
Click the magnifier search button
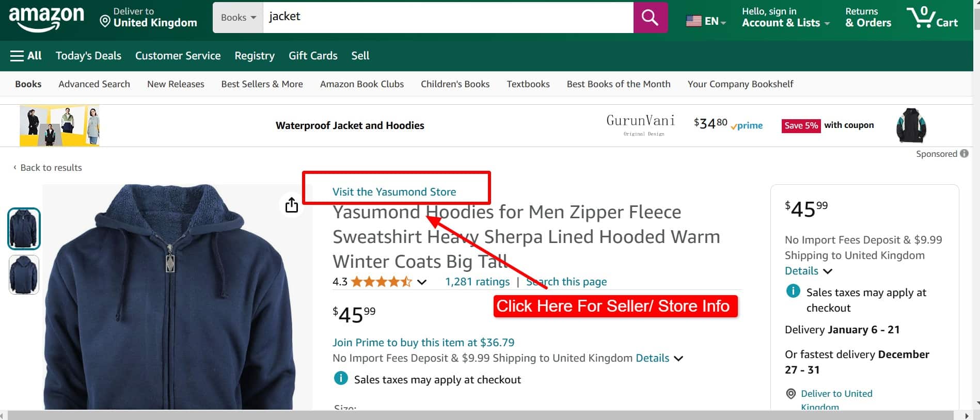(x=650, y=18)
